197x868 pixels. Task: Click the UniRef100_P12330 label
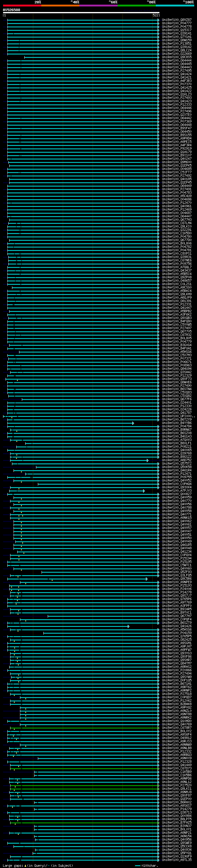coord(176,406)
